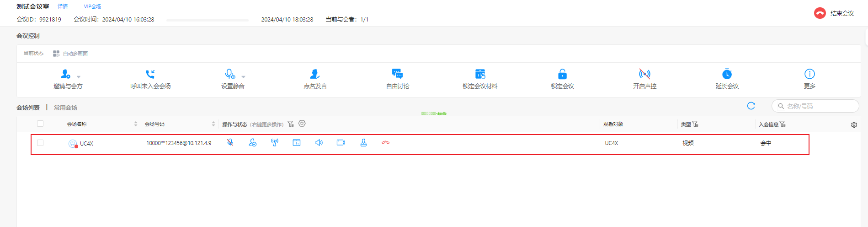Screen dimensions: 868x227
Task: Click the speaker volume icon for UC4X
Action: tap(319, 143)
